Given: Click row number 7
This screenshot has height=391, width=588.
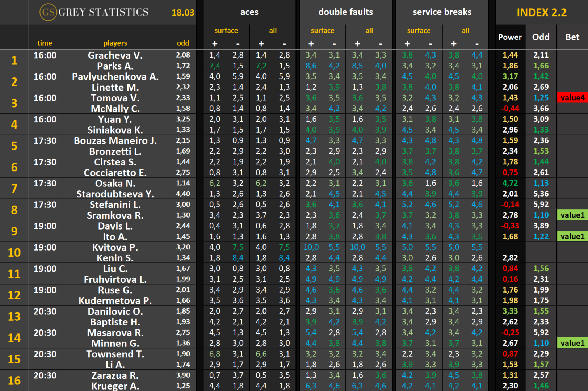Looking at the screenshot, I should pyautogui.click(x=14, y=189).
